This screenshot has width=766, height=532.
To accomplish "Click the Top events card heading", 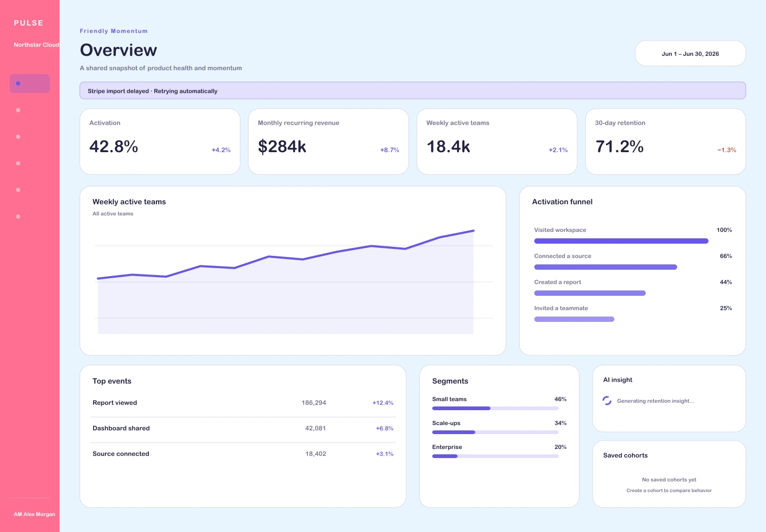I will pos(112,381).
